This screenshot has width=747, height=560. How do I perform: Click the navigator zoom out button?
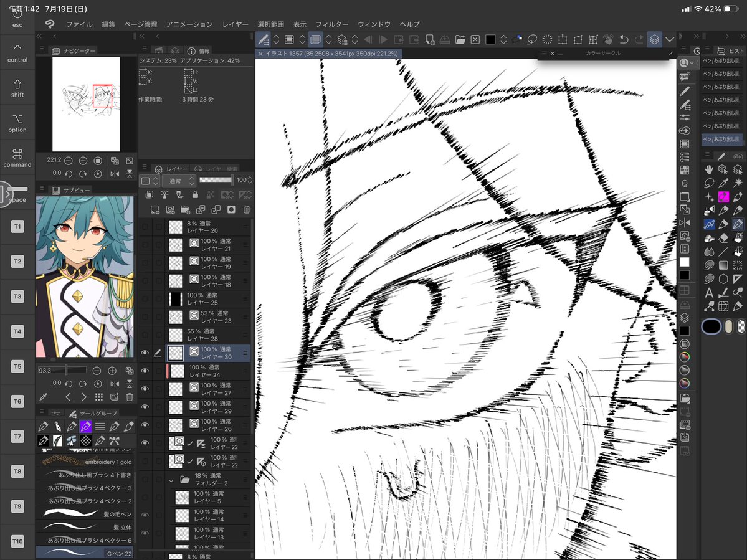[68, 161]
